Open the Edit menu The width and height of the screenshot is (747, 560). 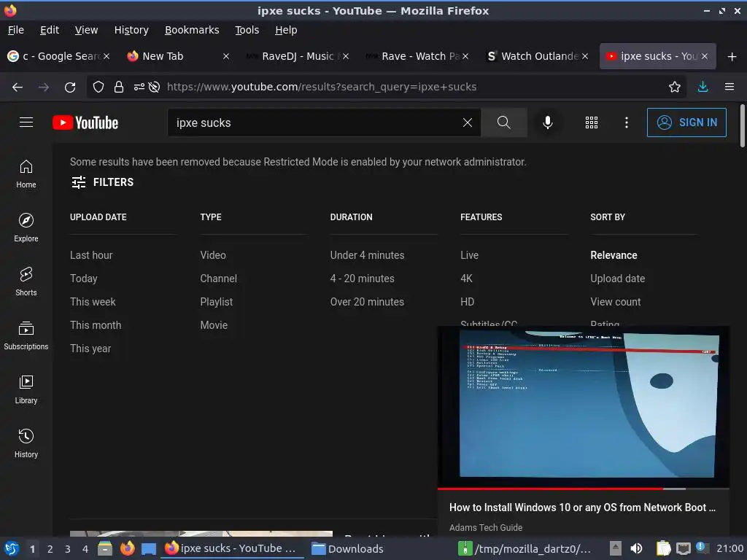pos(50,30)
